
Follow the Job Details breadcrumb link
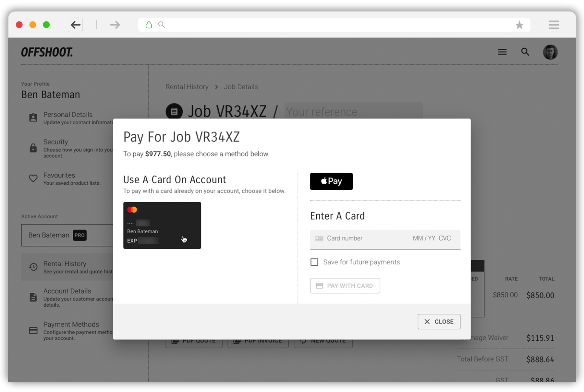pyautogui.click(x=241, y=87)
